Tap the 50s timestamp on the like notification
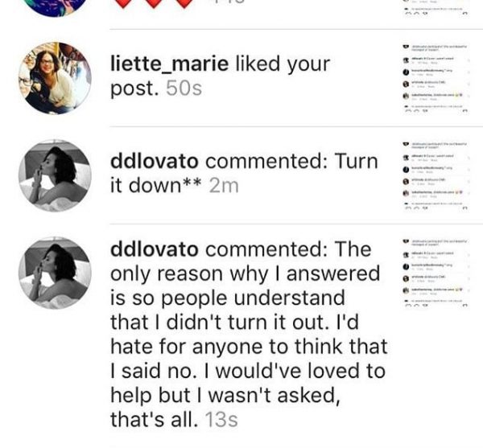 pyautogui.click(x=184, y=88)
